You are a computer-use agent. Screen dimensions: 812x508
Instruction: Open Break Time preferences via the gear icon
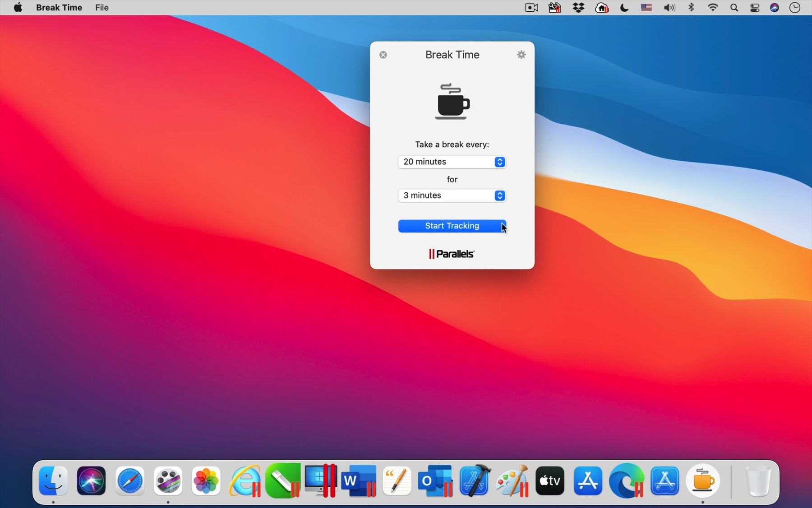coord(522,55)
